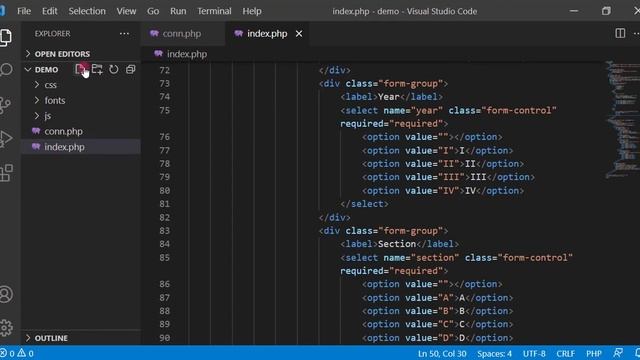Change indentation via Spaces: 4

(x=494, y=353)
